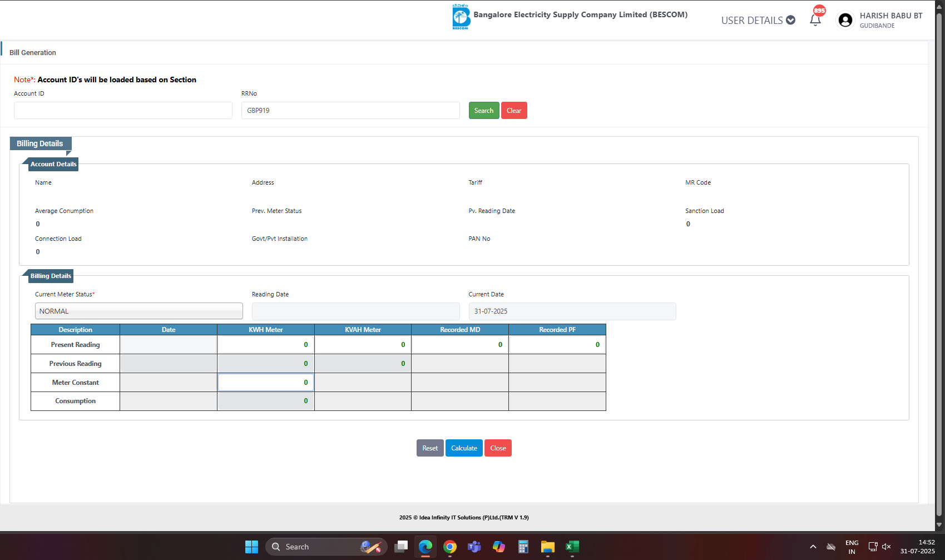Open File Explorer from the taskbar
This screenshot has height=560, width=945.
tap(547, 547)
